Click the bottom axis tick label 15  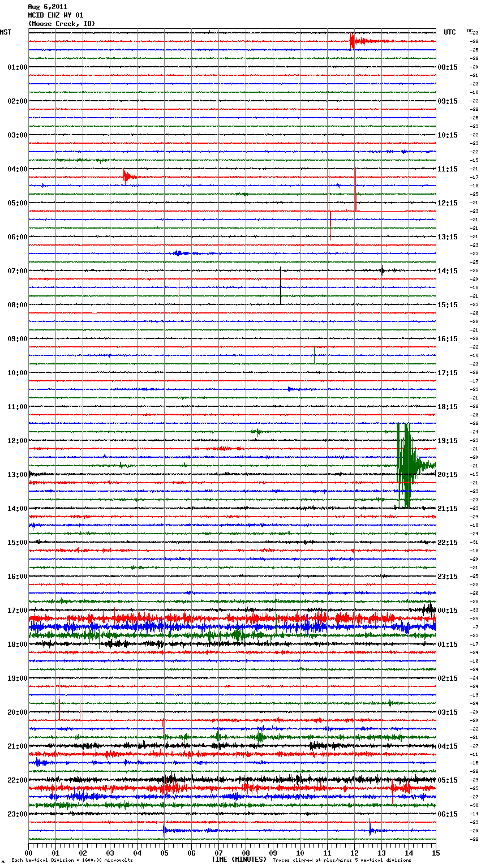(435, 853)
